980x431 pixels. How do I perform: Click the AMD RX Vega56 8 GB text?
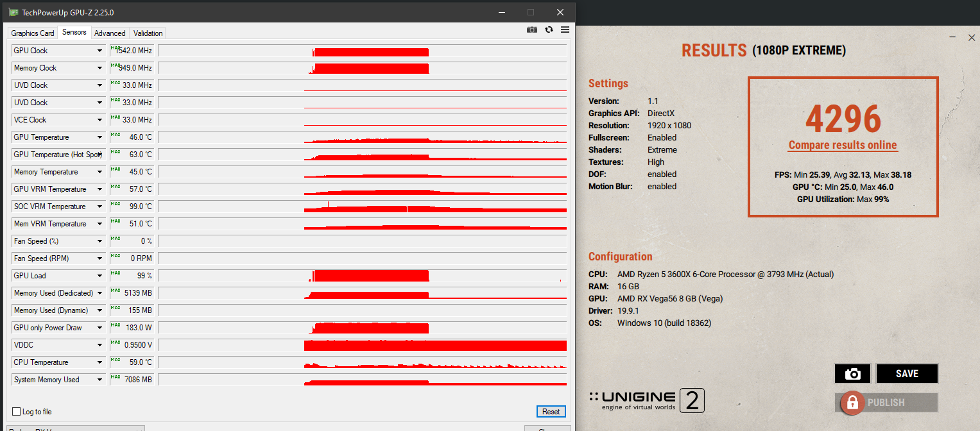671,298
